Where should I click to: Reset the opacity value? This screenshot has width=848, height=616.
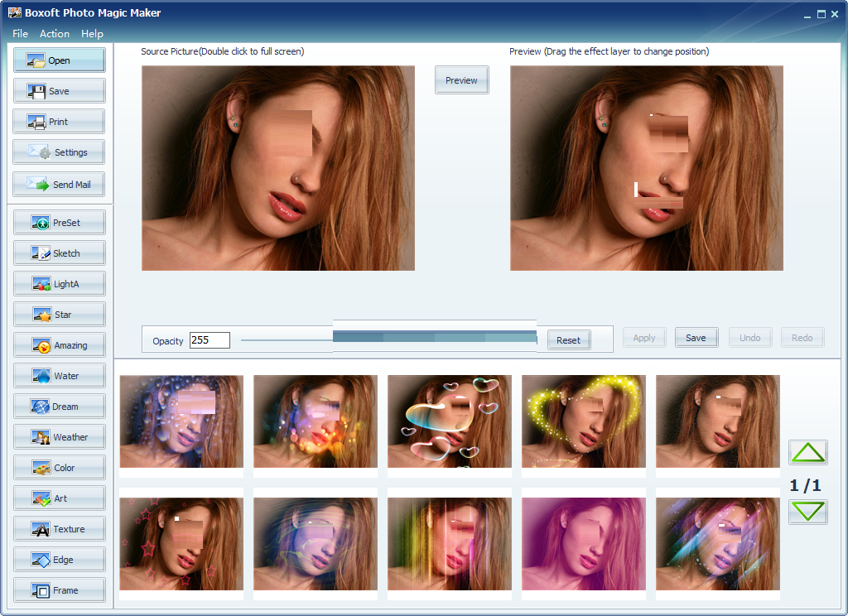click(x=568, y=340)
